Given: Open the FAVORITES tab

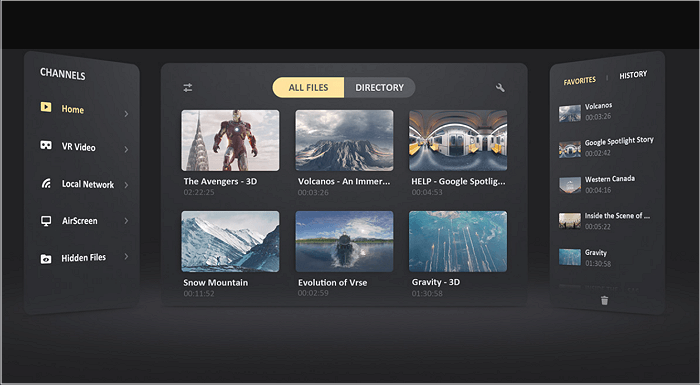Looking at the screenshot, I should (x=579, y=81).
